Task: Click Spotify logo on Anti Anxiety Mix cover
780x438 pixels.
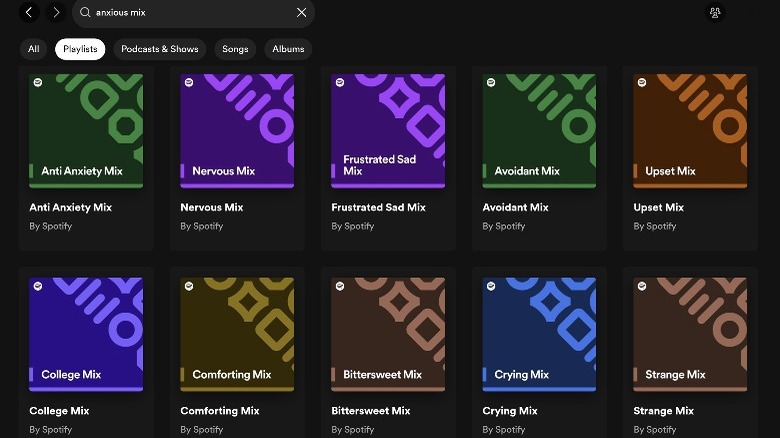Action: click(38, 82)
